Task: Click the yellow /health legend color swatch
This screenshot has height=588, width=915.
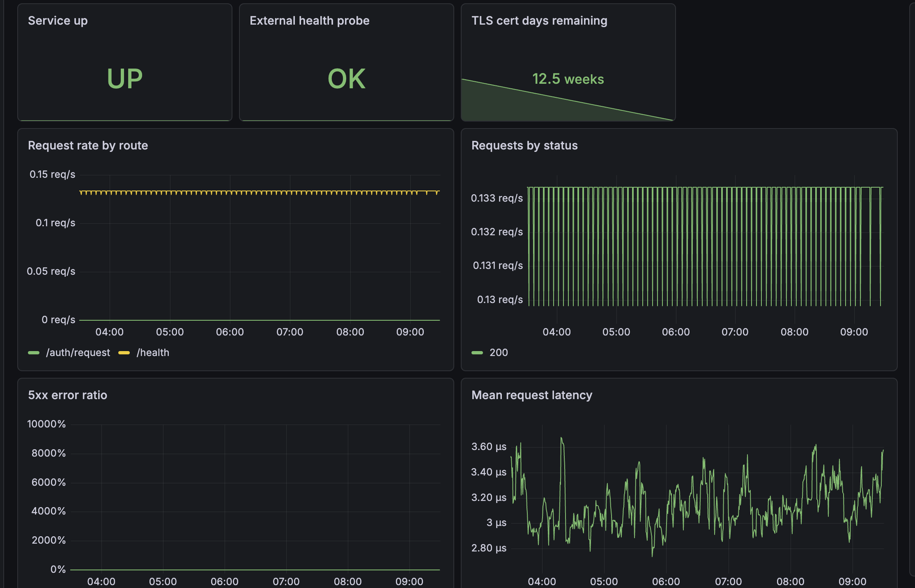Action: coord(124,353)
